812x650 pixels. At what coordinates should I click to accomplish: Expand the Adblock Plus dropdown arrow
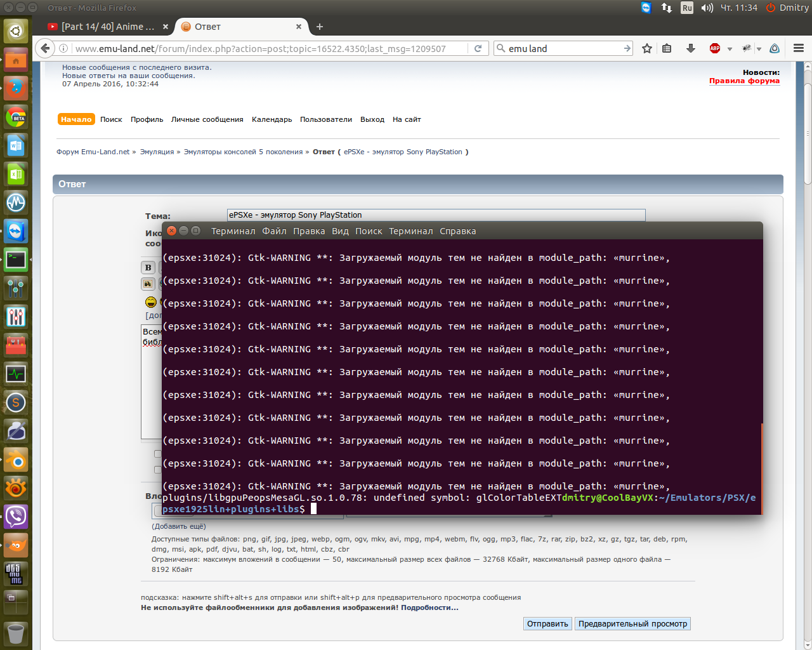[x=730, y=49]
